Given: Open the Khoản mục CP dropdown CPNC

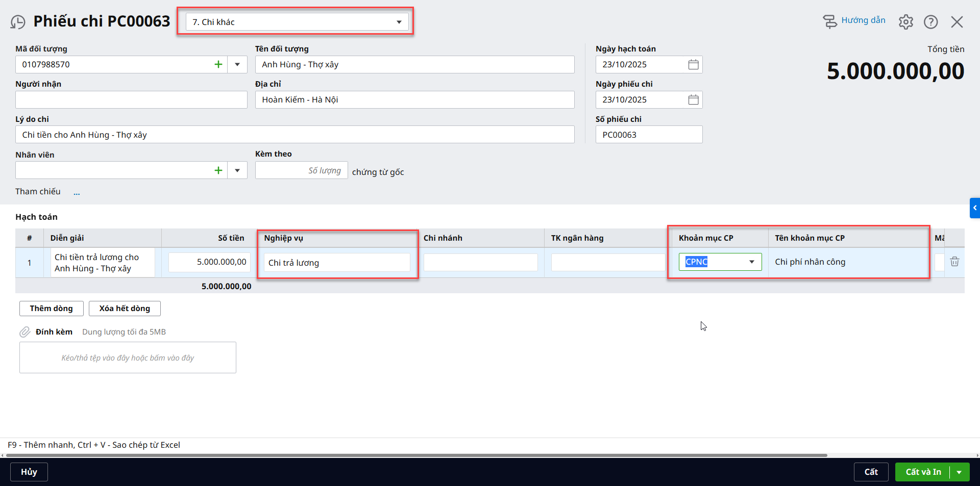Looking at the screenshot, I should [751, 262].
